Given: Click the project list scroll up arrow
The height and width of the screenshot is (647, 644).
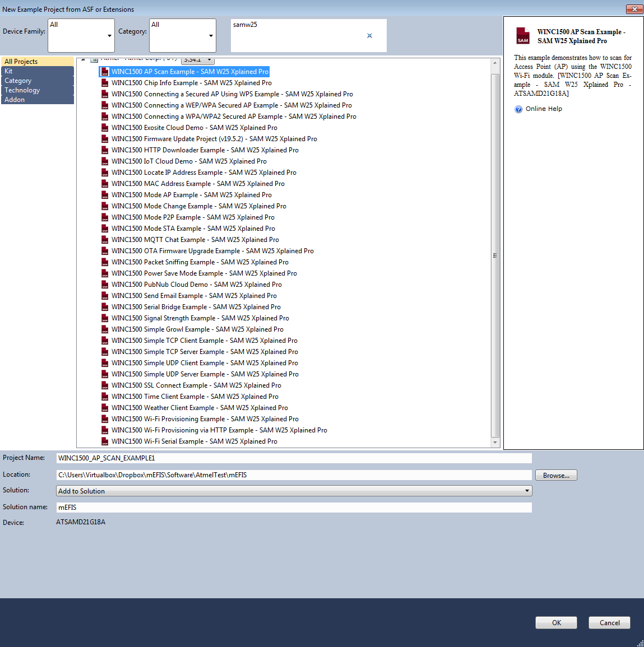Looking at the screenshot, I should click(495, 63).
